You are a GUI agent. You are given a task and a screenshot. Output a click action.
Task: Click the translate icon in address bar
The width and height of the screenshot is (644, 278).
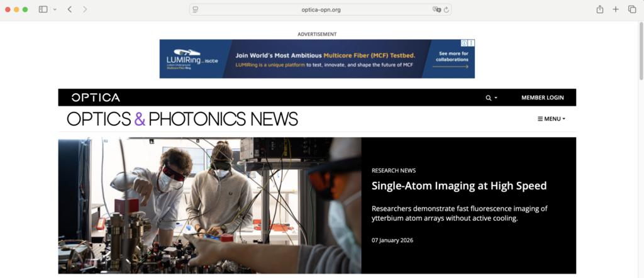[436, 9]
